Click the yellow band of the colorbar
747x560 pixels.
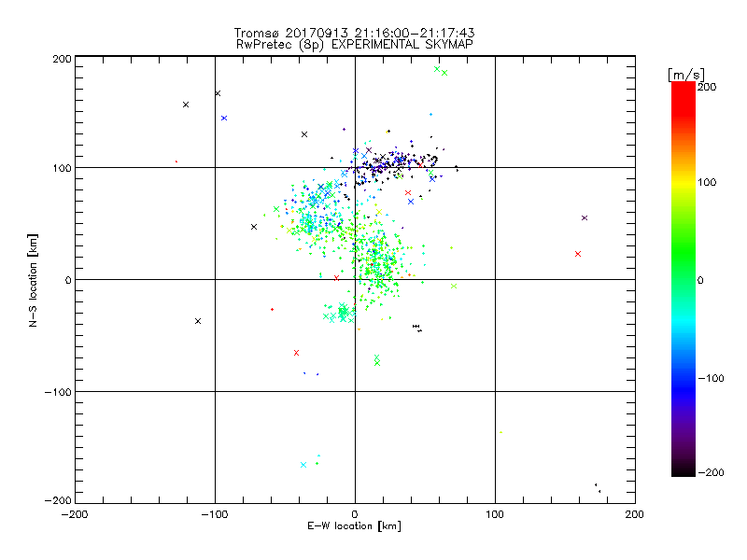pyautogui.click(x=684, y=182)
